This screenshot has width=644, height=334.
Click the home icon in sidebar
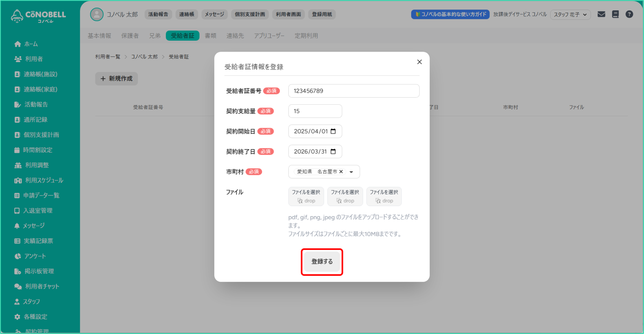tap(17, 44)
